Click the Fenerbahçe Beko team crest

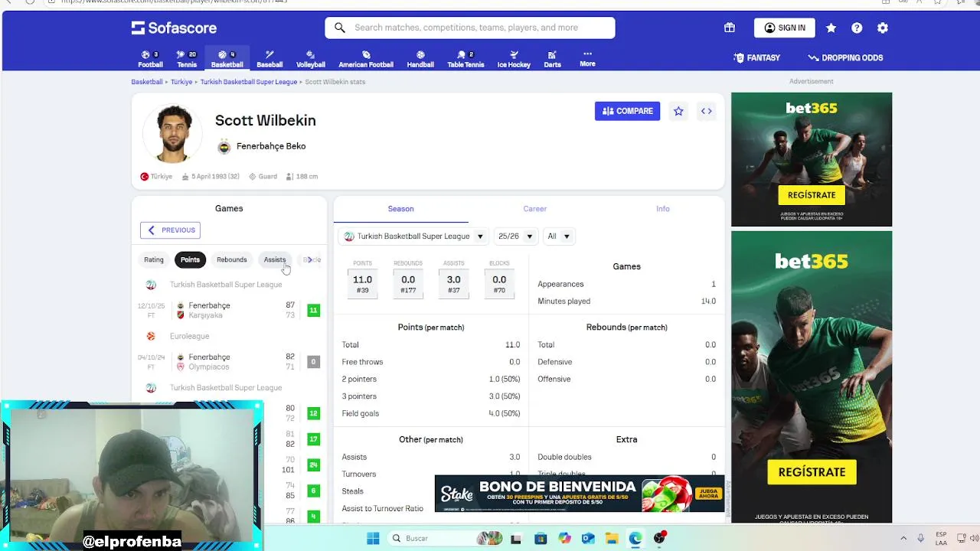click(224, 146)
